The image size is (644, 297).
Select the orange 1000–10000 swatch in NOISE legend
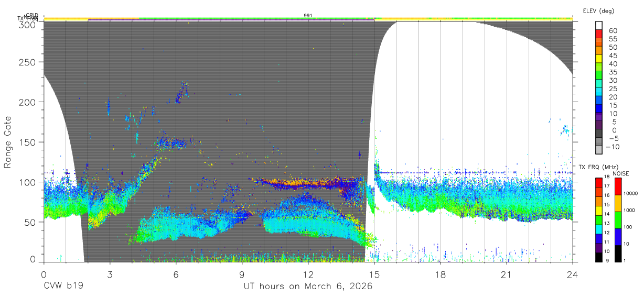(618, 203)
